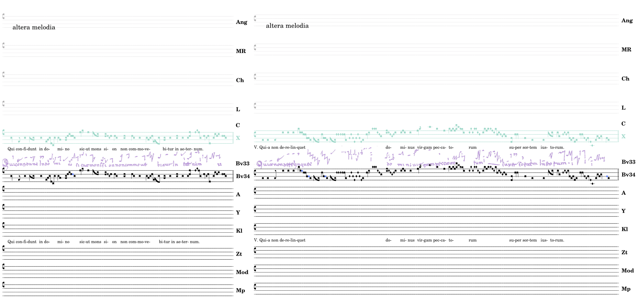The height and width of the screenshot is (307, 644).
Task: Click the lyric 'Qui con-fi-dunt' under left X staff
Action: click(x=22, y=149)
